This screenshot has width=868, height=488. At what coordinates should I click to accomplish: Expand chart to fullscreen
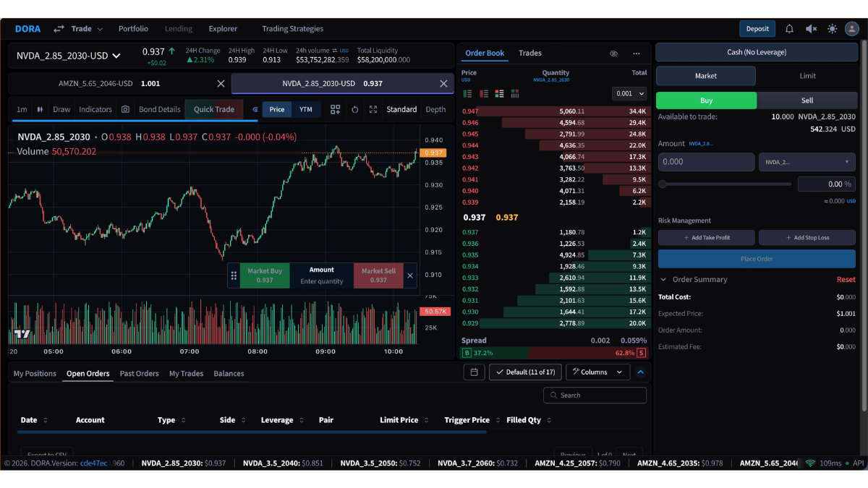coord(373,109)
